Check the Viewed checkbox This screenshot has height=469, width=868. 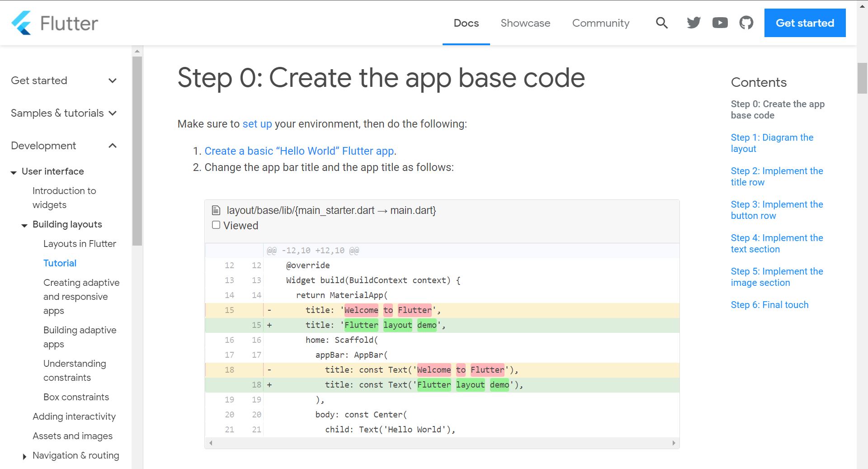coord(216,224)
